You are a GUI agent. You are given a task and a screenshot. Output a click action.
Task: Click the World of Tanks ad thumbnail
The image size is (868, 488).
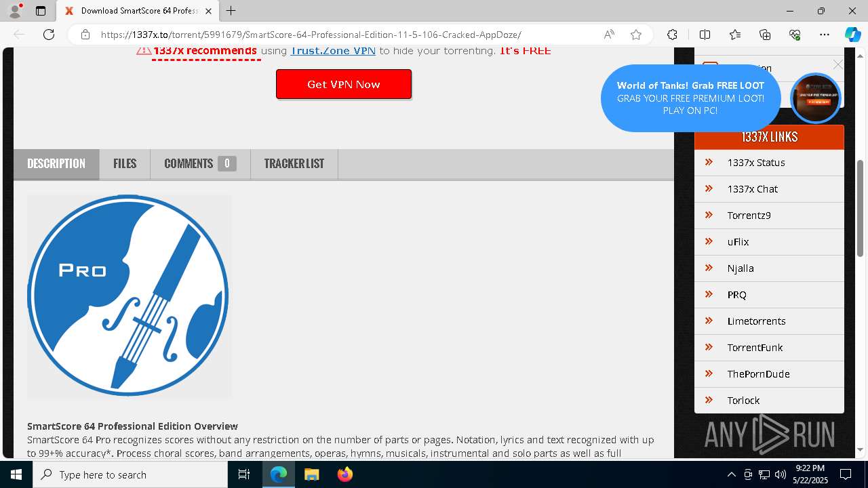(815, 98)
